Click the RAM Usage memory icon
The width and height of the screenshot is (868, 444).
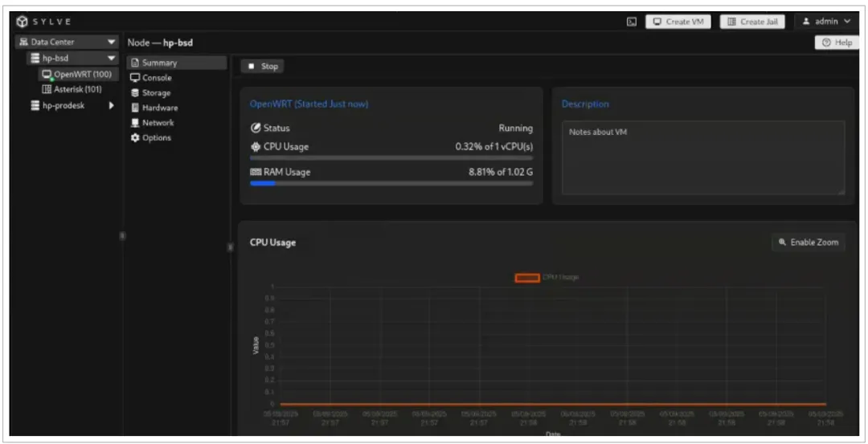pos(256,172)
